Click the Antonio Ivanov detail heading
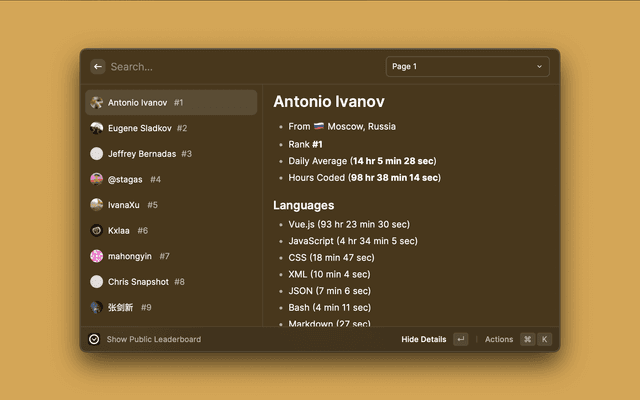 [x=329, y=102]
